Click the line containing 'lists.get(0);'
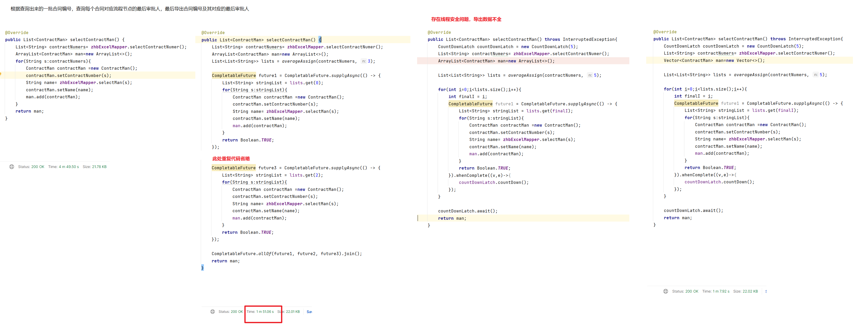The image size is (868, 336). (x=272, y=83)
